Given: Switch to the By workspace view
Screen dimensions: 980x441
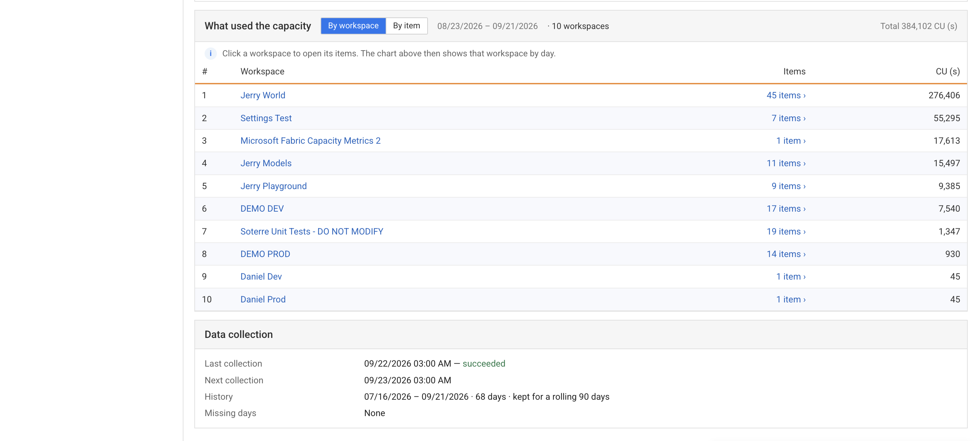Looking at the screenshot, I should pos(353,26).
